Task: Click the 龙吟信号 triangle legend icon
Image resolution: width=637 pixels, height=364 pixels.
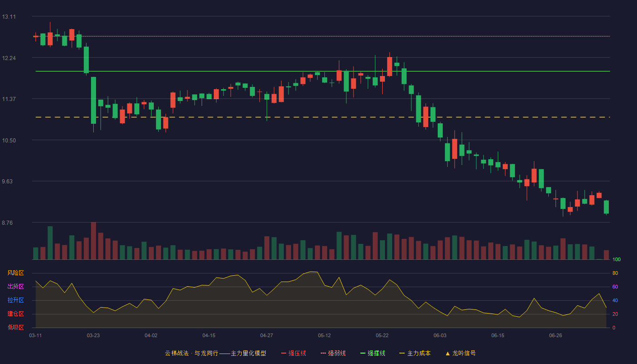Action: [448, 353]
